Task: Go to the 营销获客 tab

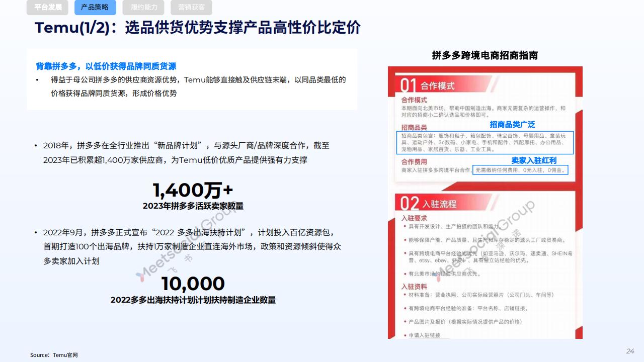Action: (191, 8)
